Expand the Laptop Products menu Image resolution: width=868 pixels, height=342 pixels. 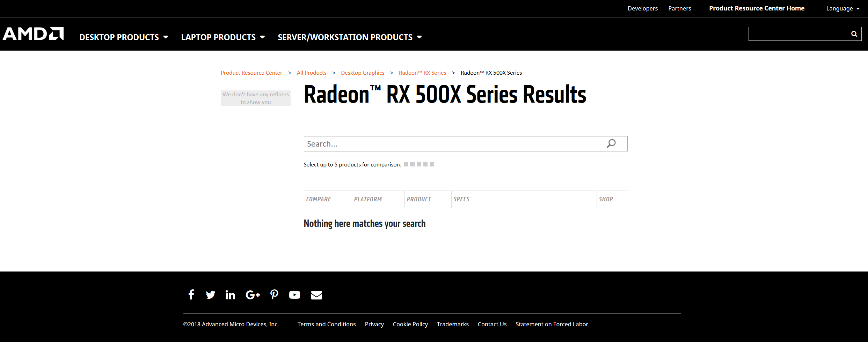pos(223,37)
